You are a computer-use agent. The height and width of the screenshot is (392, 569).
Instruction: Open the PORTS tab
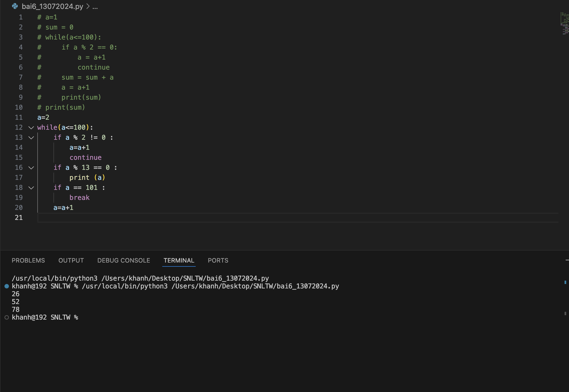click(x=218, y=260)
